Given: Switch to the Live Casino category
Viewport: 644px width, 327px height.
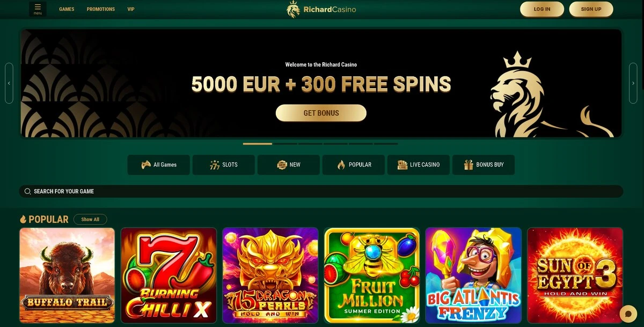Looking at the screenshot, I should point(419,165).
